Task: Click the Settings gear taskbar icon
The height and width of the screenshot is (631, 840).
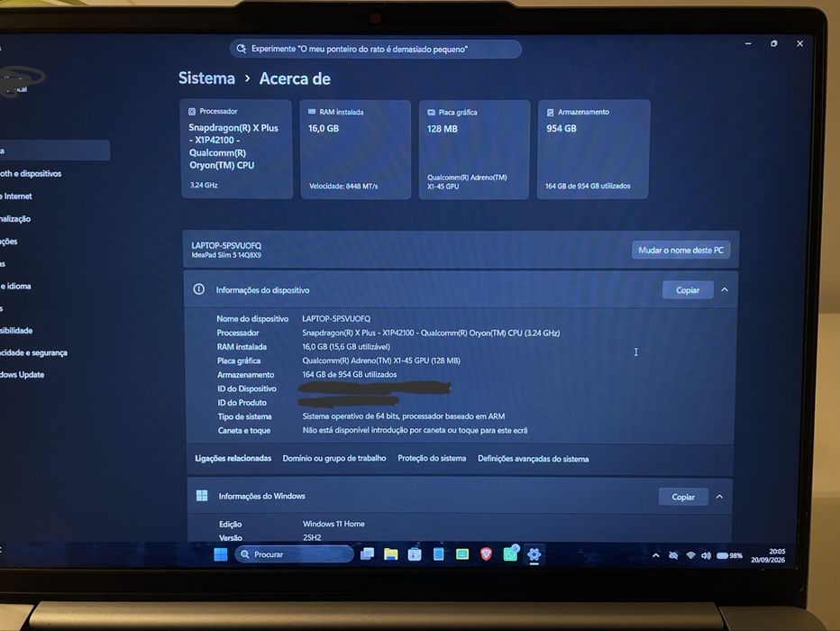Action: 534,554
